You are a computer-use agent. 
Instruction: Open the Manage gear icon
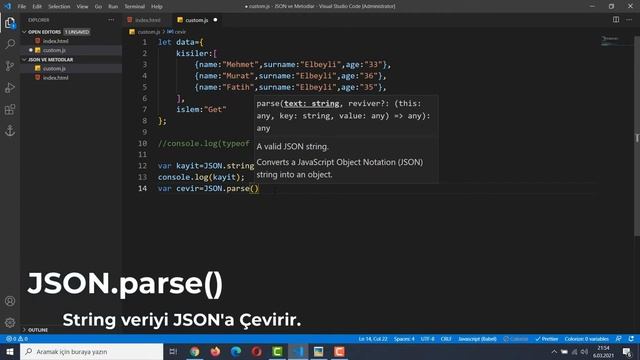[10, 322]
